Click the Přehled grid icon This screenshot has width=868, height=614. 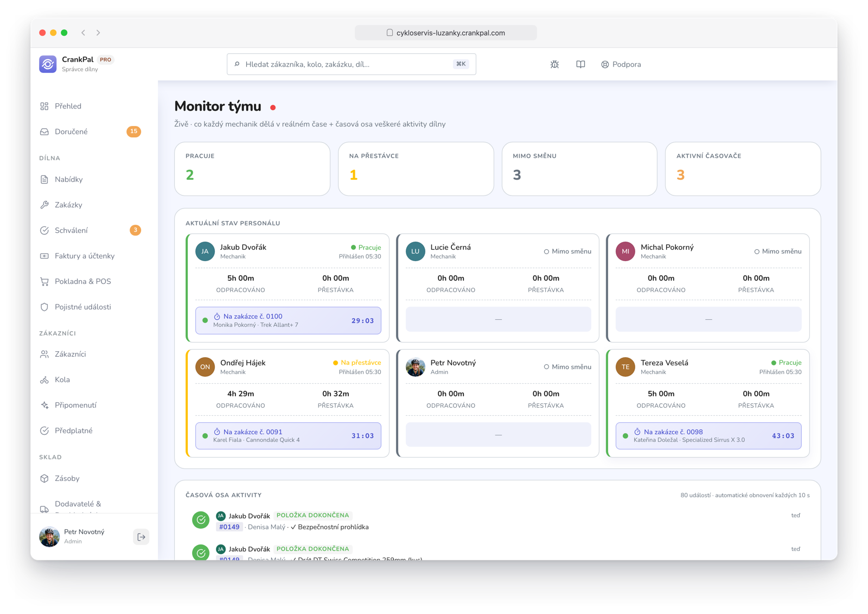(44, 106)
